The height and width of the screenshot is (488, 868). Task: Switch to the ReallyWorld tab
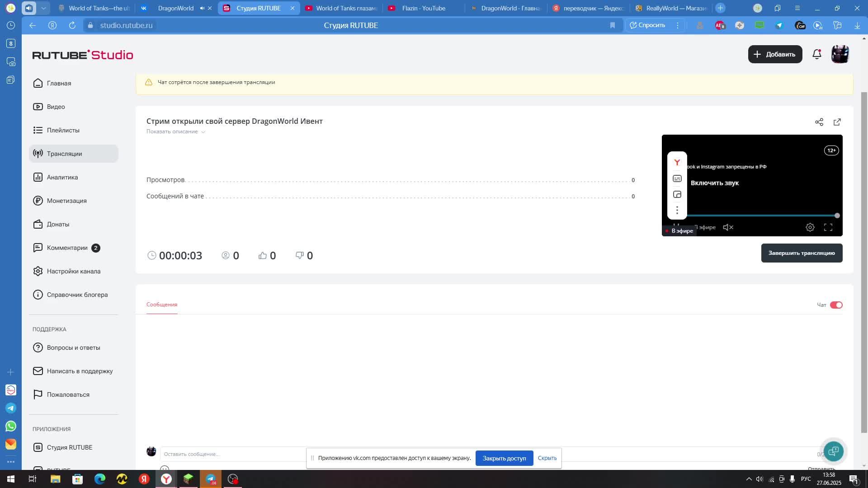[x=670, y=8]
